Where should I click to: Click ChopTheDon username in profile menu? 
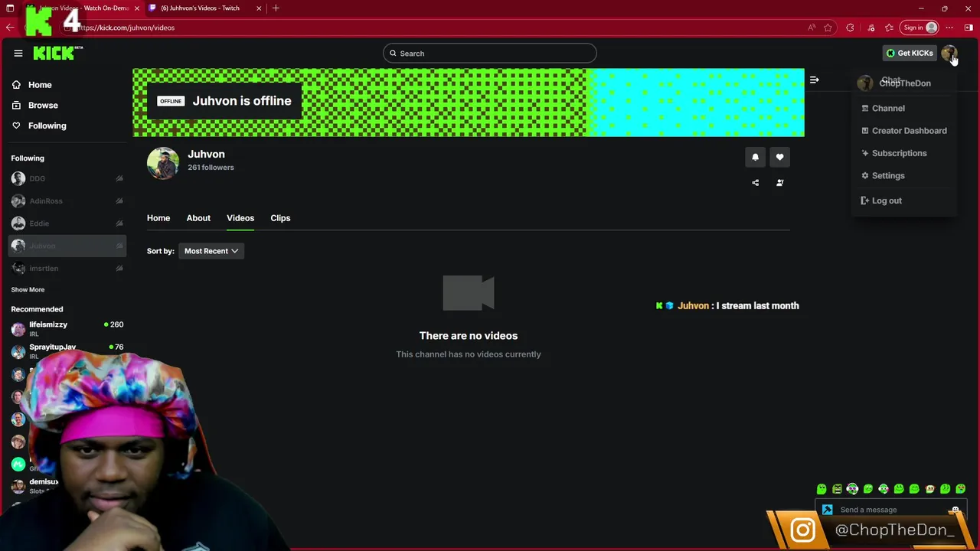[x=905, y=83]
